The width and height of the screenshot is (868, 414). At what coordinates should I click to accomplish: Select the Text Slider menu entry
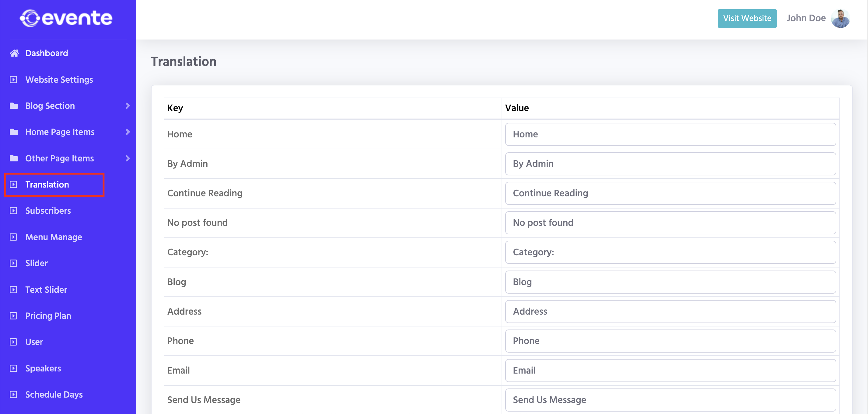click(46, 289)
